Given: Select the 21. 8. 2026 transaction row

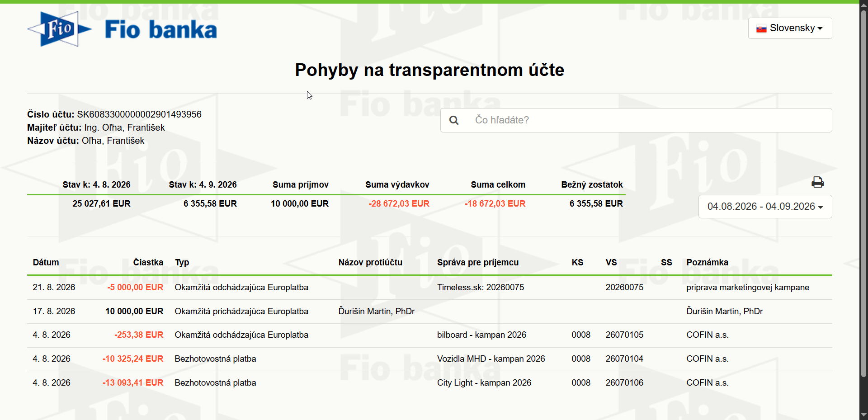Looking at the screenshot, I should click(429, 288).
